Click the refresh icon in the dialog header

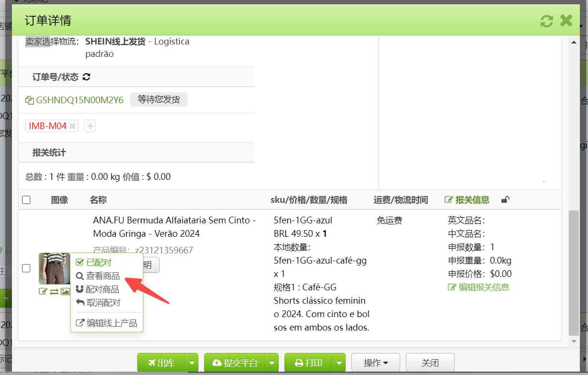(546, 21)
